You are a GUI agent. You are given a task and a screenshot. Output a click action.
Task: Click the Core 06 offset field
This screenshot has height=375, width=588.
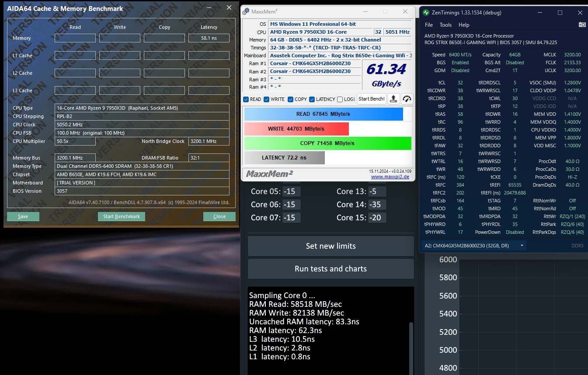pyautogui.click(x=292, y=205)
